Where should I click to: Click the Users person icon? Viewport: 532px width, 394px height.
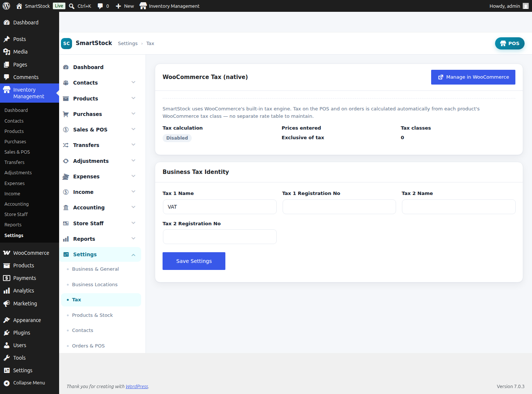[x=7, y=345]
